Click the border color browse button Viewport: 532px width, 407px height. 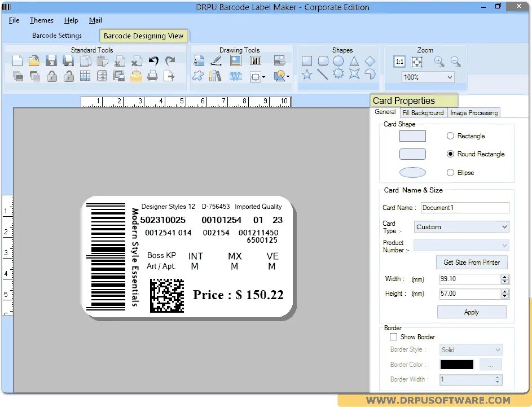490,365
